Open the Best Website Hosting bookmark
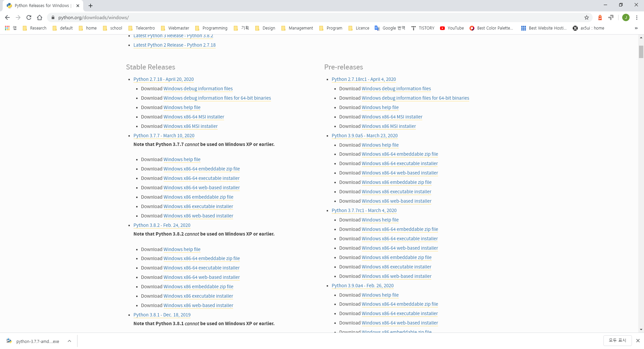The width and height of the screenshot is (644, 349). (544, 28)
